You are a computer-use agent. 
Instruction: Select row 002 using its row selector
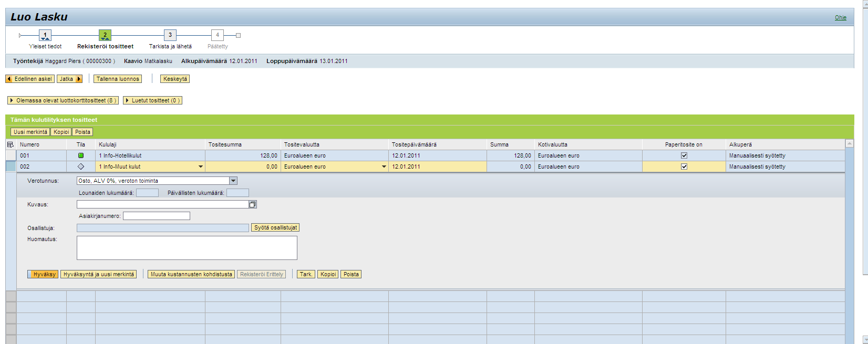[11, 166]
